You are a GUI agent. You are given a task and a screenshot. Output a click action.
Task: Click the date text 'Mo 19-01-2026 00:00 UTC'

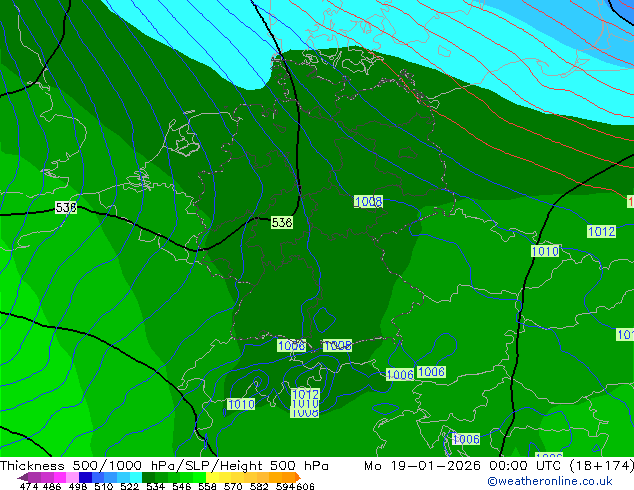(462, 466)
